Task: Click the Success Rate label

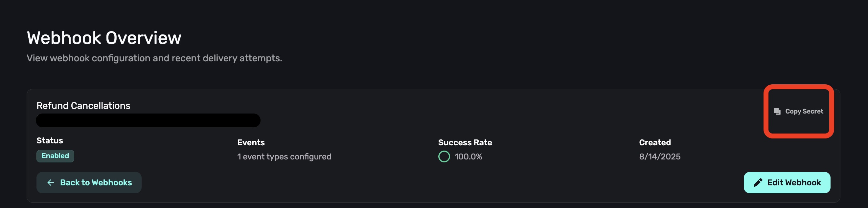Action: point(465,142)
